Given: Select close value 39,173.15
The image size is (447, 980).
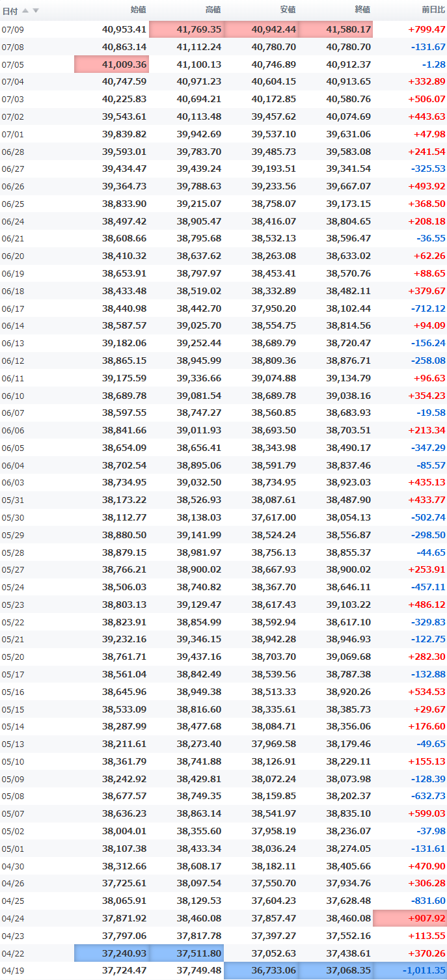Looking at the screenshot, I should tap(349, 204).
